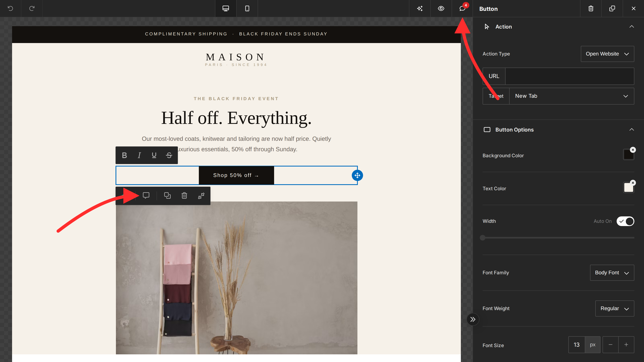The image size is (644, 362).
Task: Open the Target New Tab dropdown
Action: 572,96
